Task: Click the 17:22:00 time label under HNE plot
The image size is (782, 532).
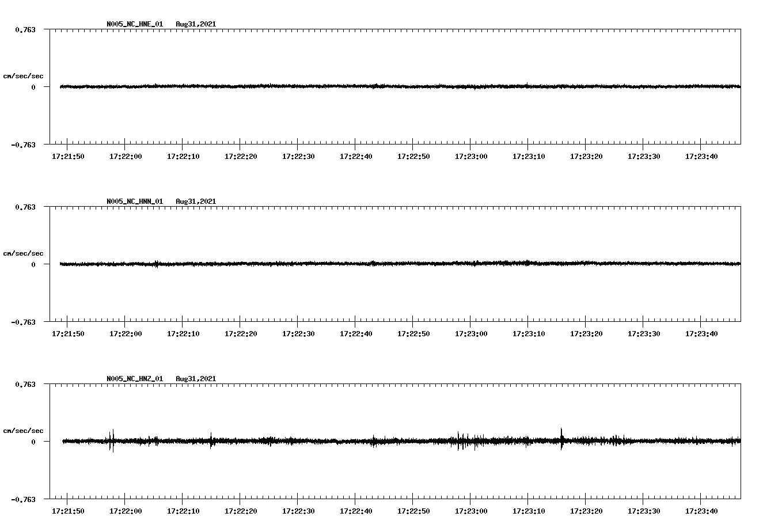Action: (x=126, y=157)
